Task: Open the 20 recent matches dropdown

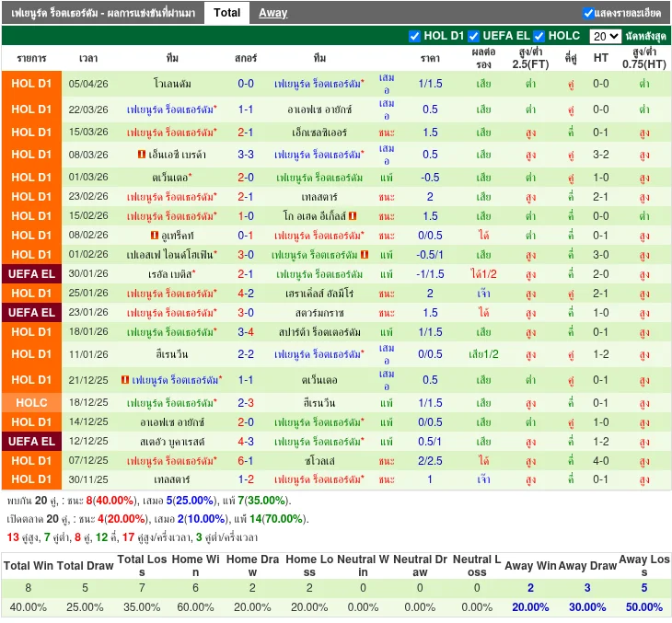Action: pos(605,36)
